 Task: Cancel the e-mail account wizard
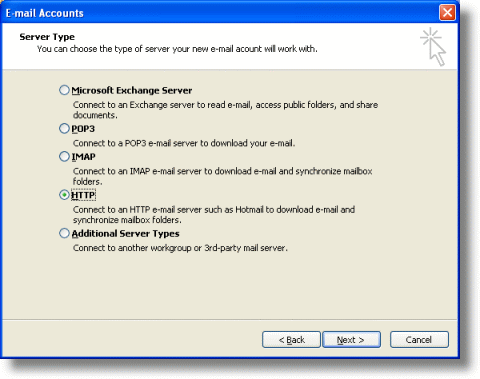coord(419,340)
